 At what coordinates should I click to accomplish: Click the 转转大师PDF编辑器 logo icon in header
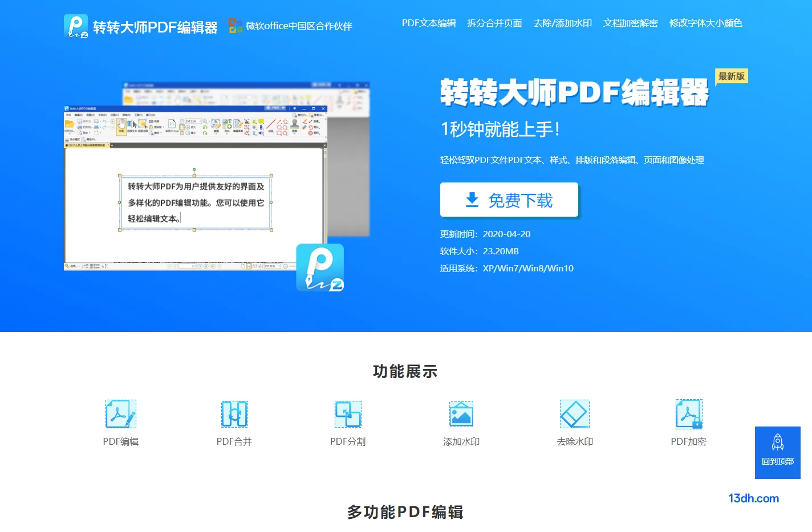pyautogui.click(x=76, y=26)
